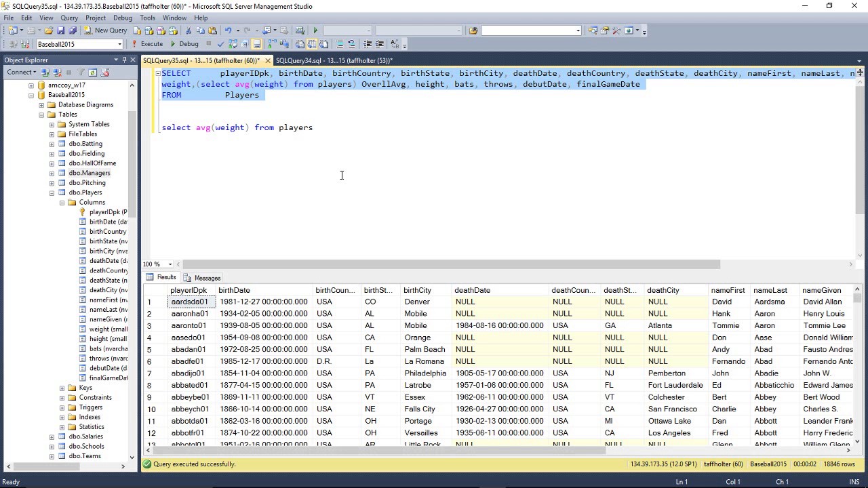Image resolution: width=868 pixels, height=488 pixels.
Task: Click the Copy icon in toolbar
Action: click(x=200, y=30)
